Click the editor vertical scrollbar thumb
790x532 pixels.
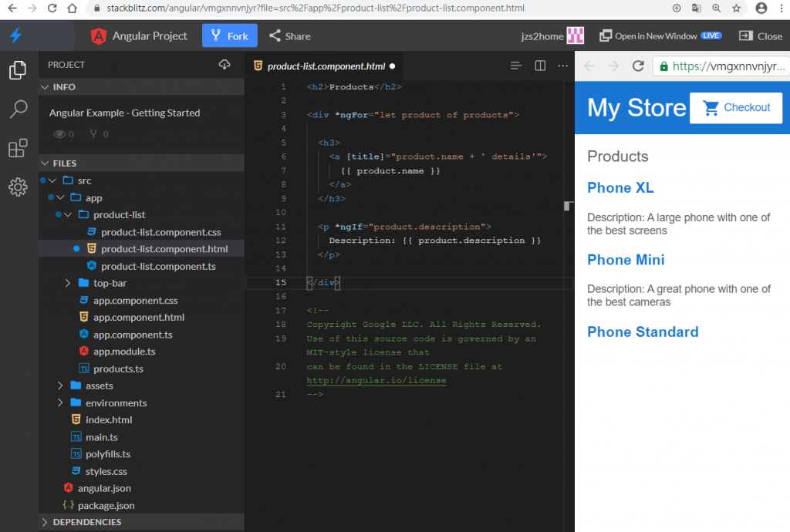569,206
